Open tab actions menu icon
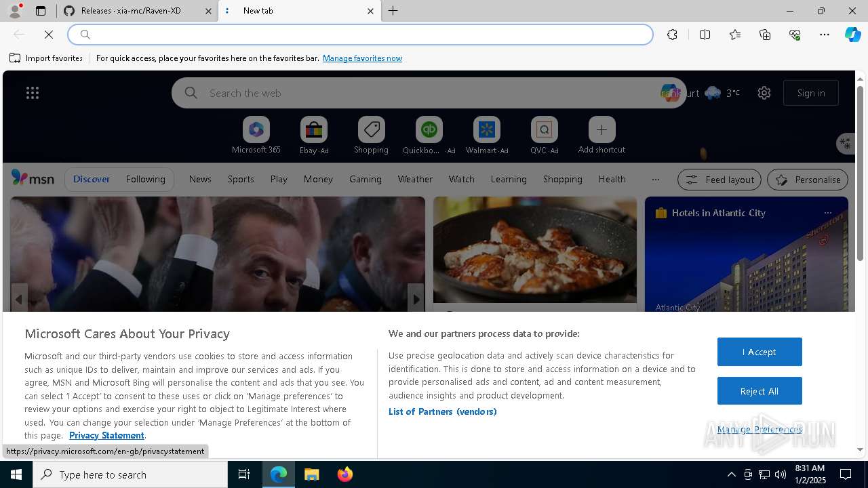Image resolution: width=868 pixels, height=488 pixels. 41,11
